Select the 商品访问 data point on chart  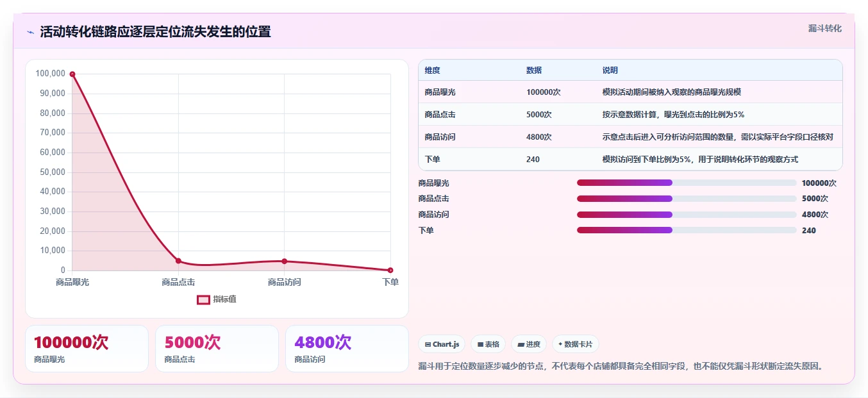coord(284,261)
